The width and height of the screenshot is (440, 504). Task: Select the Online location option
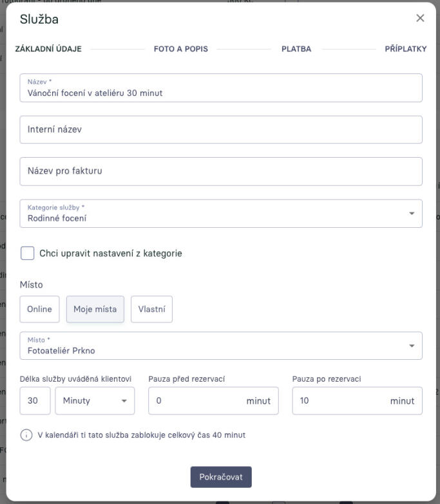pos(39,309)
